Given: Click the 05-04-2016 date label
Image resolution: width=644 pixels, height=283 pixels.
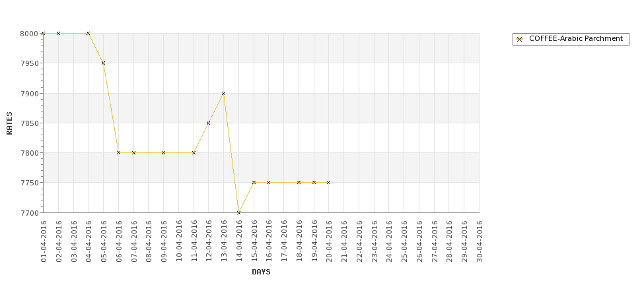Looking at the screenshot, I should (104, 241).
